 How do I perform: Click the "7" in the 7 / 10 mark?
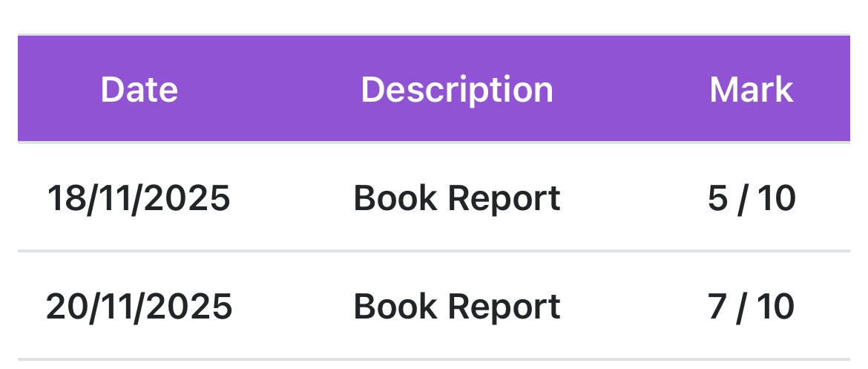[717, 307]
